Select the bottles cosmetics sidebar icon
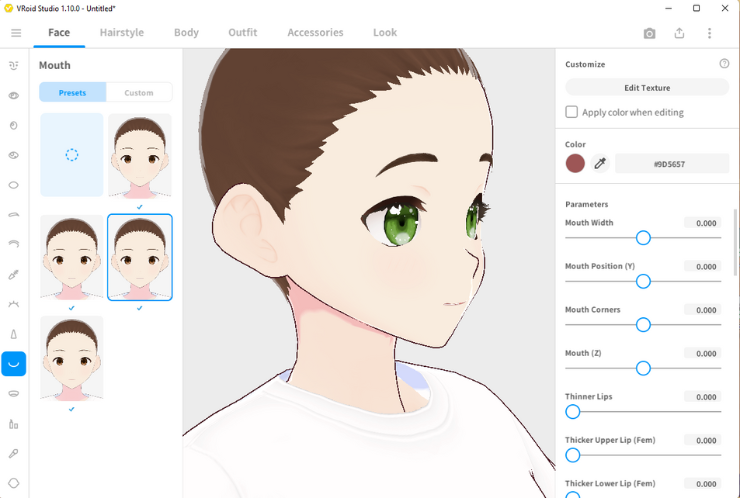Screen dimensions: 740x500 (14, 424)
